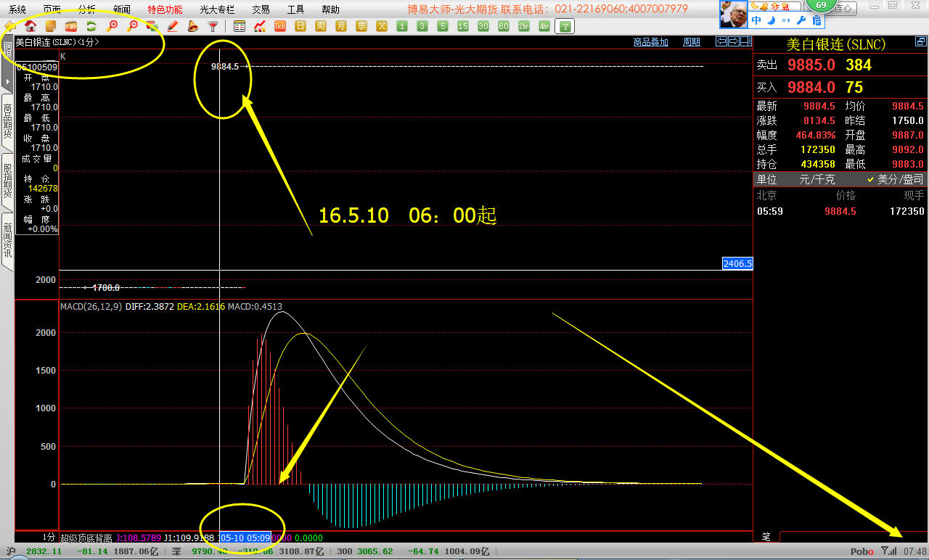Expand the quote panel restore icon
929x560 pixels.
pos(920,42)
